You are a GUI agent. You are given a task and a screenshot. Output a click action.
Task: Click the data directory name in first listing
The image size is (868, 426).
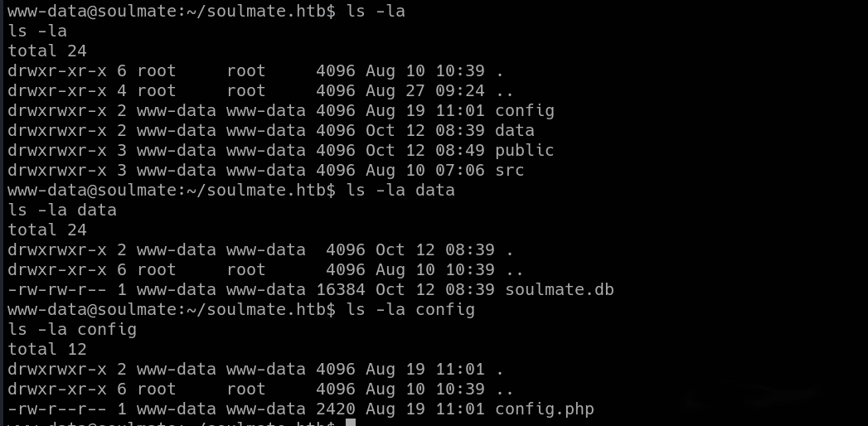[514, 131]
